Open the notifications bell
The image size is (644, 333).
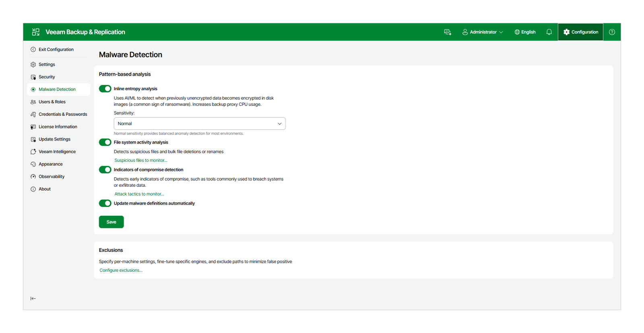pyautogui.click(x=549, y=32)
